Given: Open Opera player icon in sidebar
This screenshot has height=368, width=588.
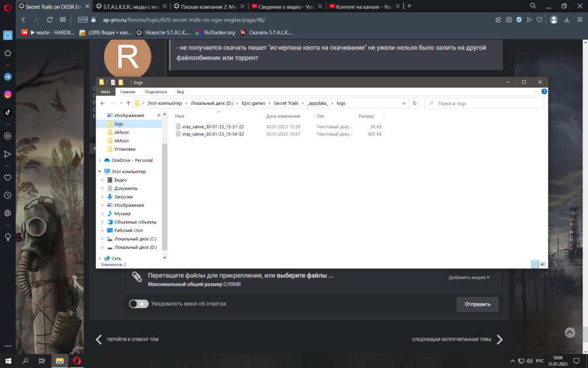Looking at the screenshot, I should (x=8, y=136).
